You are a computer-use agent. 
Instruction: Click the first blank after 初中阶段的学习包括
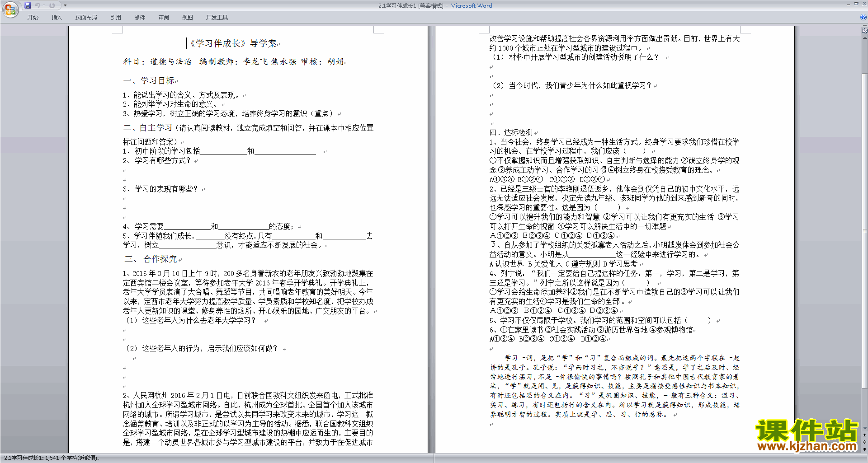click(x=223, y=151)
